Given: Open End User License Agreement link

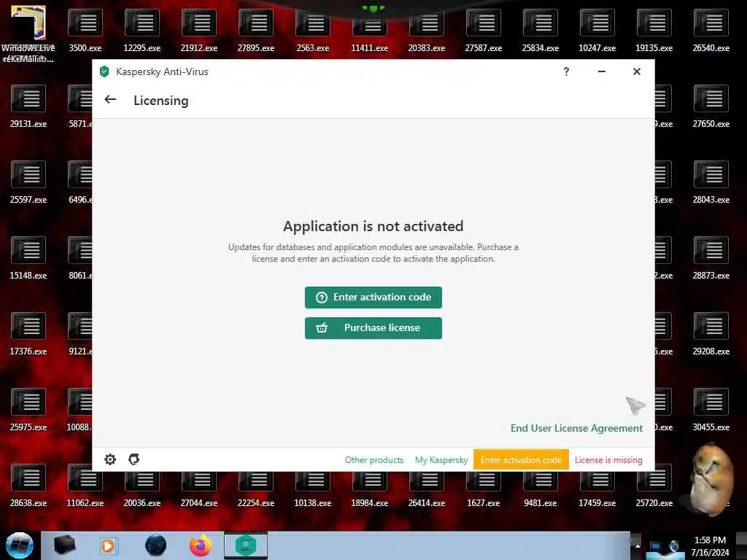Looking at the screenshot, I should tap(576, 428).
